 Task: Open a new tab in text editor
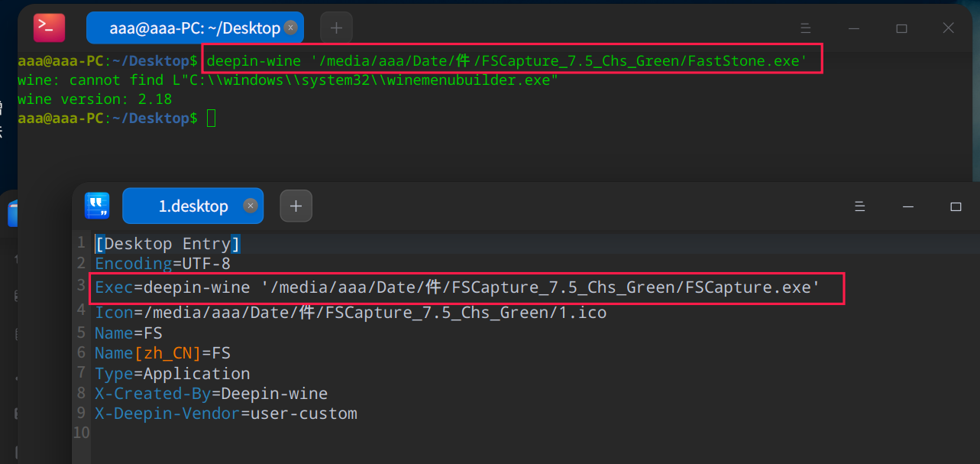[296, 206]
